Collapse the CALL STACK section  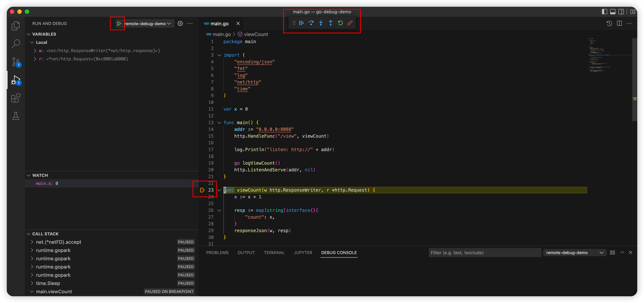point(29,234)
